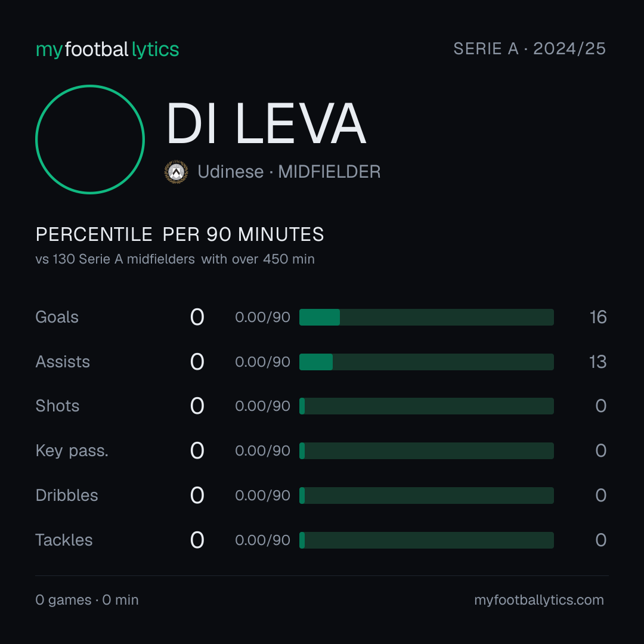Click the Goals stat label
The image size is (644, 644).
[57, 317]
